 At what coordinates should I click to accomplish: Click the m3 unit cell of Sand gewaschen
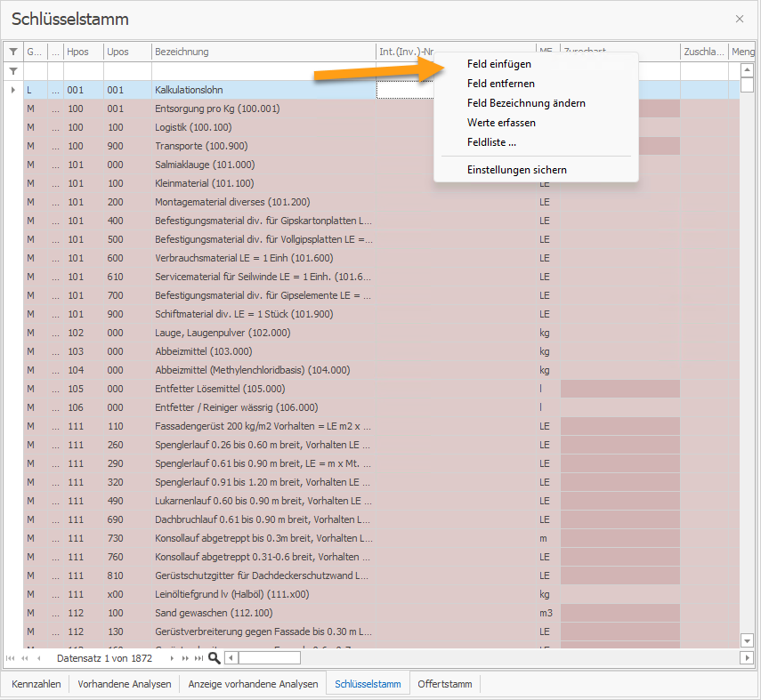548,613
